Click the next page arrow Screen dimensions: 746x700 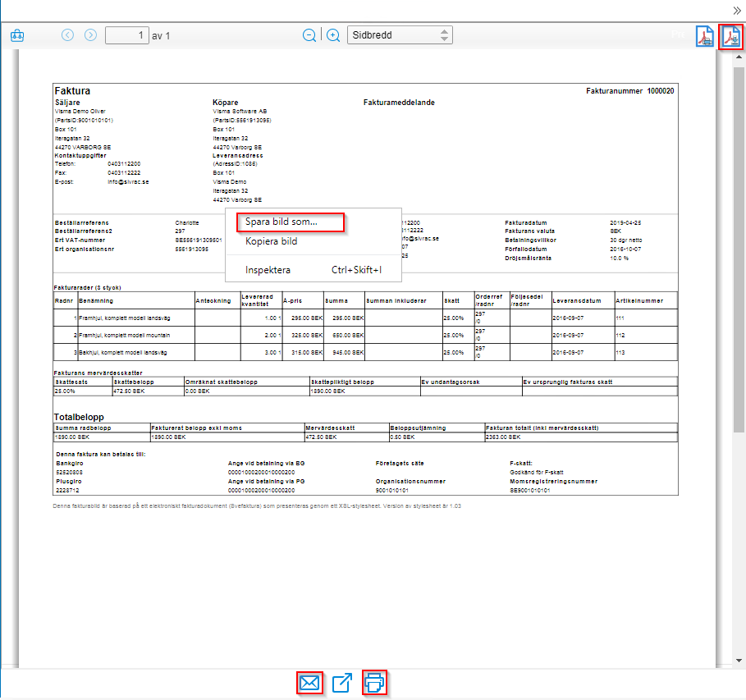pos(90,35)
